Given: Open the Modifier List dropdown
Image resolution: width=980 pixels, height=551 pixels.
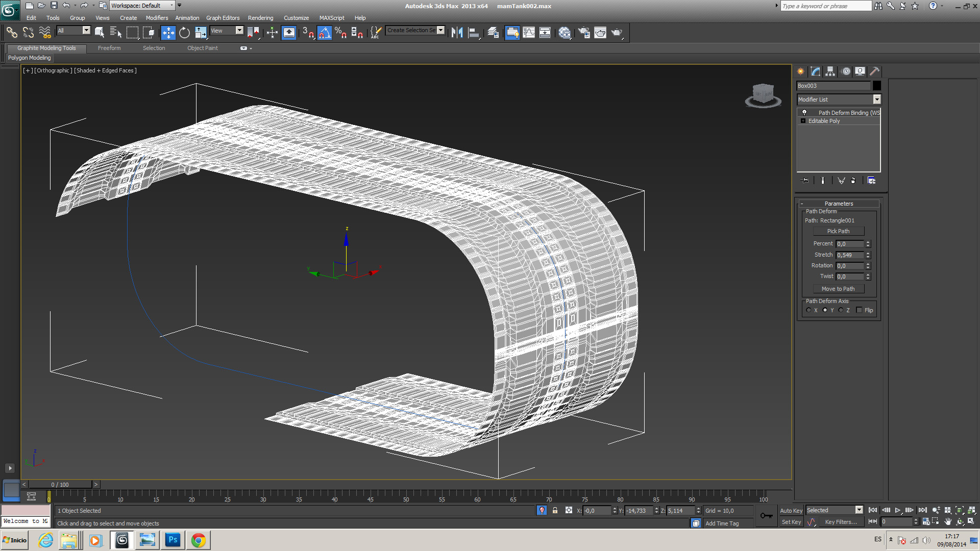Looking at the screenshot, I should (x=876, y=99).
